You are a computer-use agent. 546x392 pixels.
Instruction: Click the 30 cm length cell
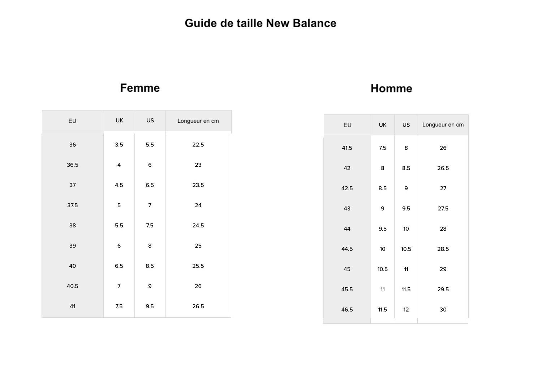(x=443, y=310)
